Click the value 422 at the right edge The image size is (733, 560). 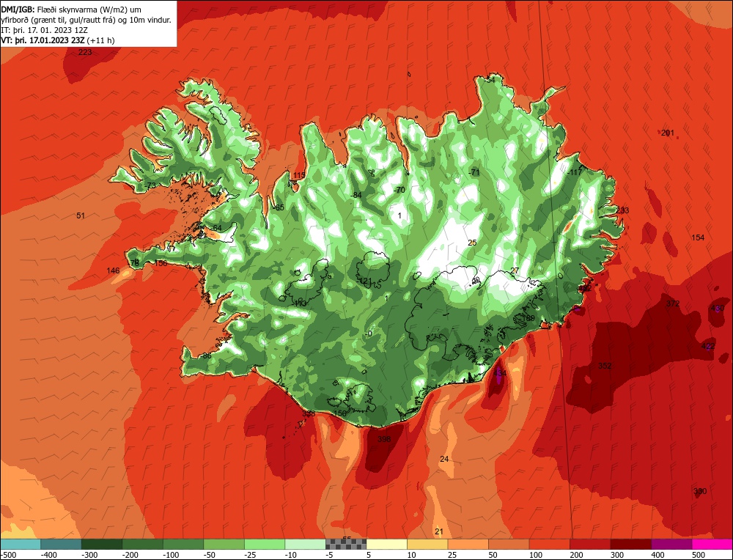[708, 346]
